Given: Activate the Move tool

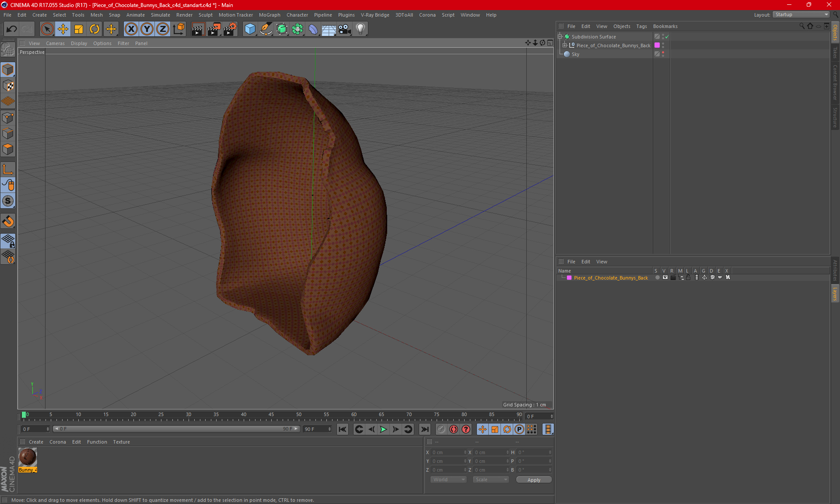Looking at the screenshot, I should point(63,29).
